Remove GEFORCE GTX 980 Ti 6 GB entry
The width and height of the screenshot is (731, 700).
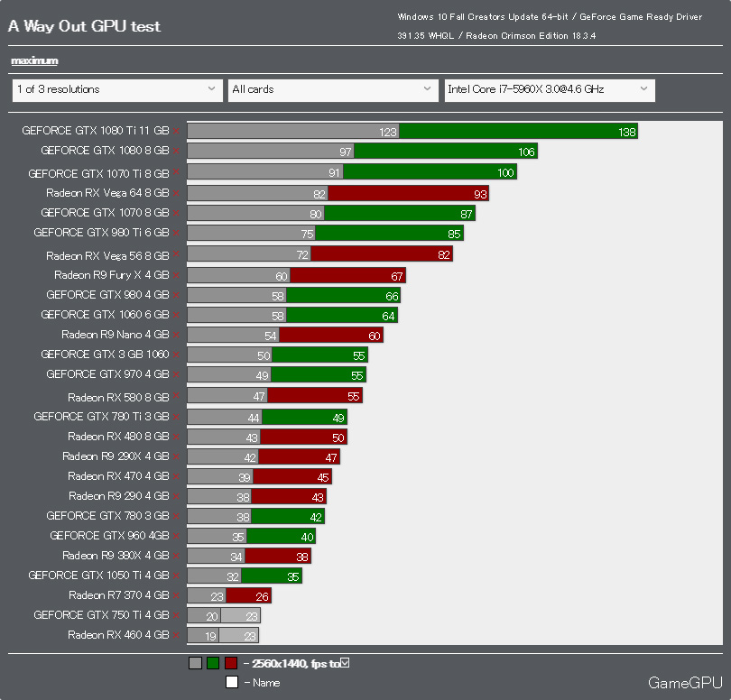(176, 233)
